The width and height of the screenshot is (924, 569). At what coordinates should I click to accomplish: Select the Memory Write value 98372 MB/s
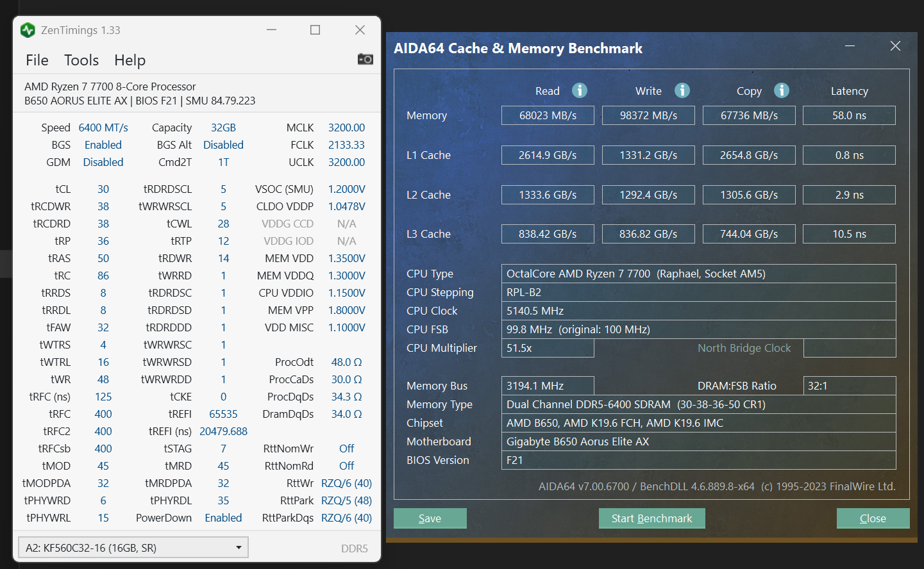coord(648,115)
